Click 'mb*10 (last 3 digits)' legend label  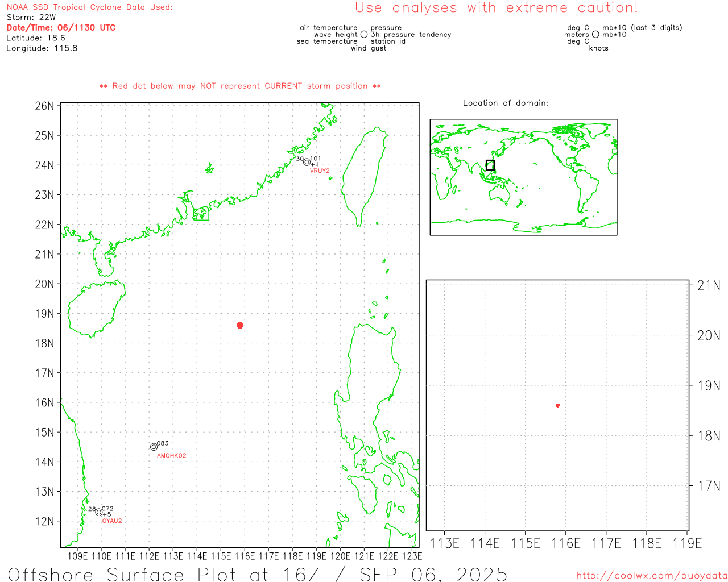642,27
